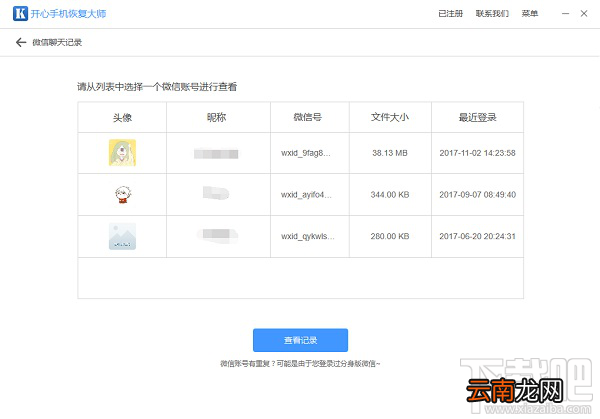This screenshot has height=419, width=600.
Task: Close the recovery app window
Action: (x=584, y=14)
